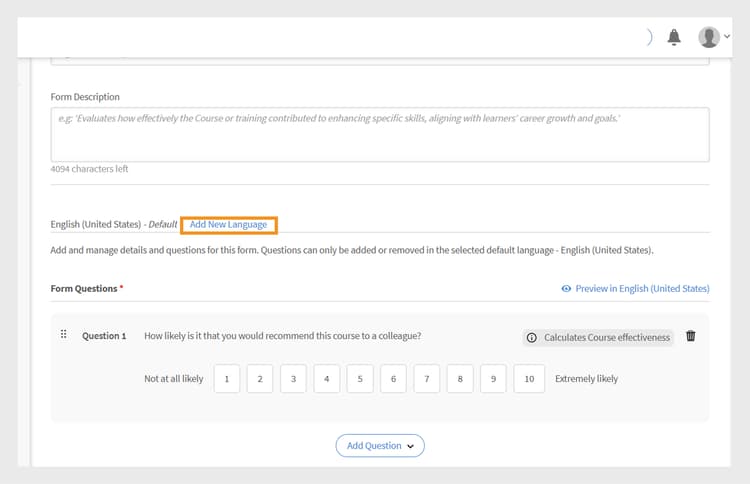Delete Question 1 with trash icon

691,336
